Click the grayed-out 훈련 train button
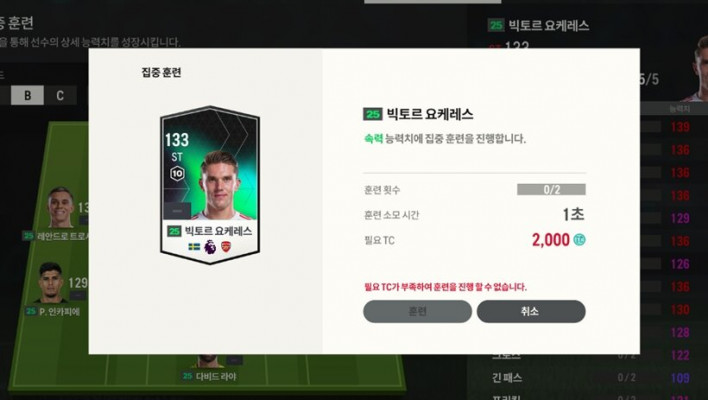Screen dimensions: 708x400 417,312
